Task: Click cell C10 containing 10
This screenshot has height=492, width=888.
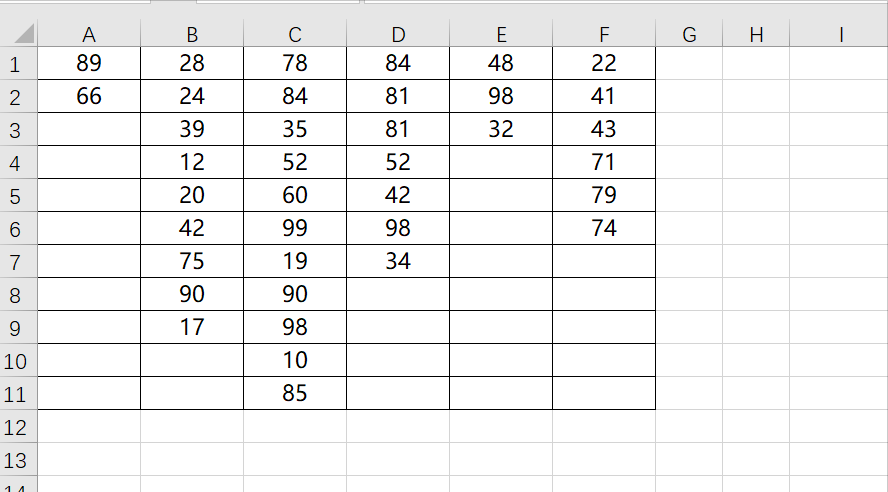Action: pyautogui.click(x=295, y=360)
